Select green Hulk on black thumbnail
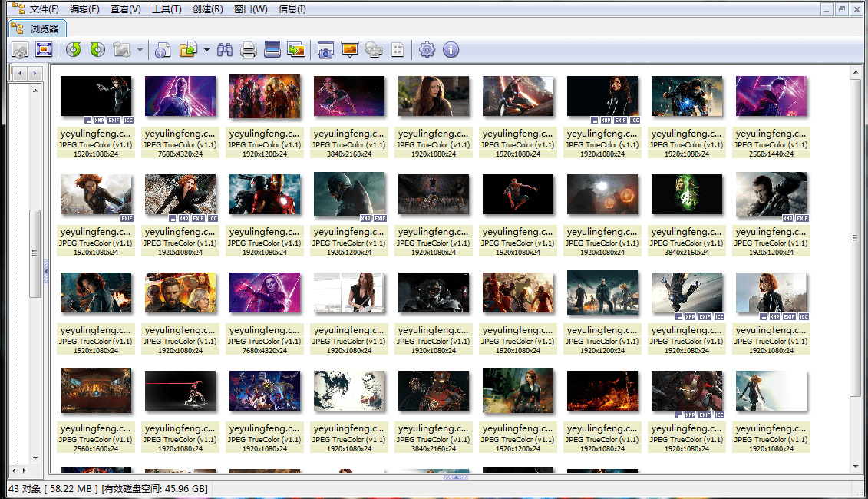The image size is (868, 499). tap(686, 194)
